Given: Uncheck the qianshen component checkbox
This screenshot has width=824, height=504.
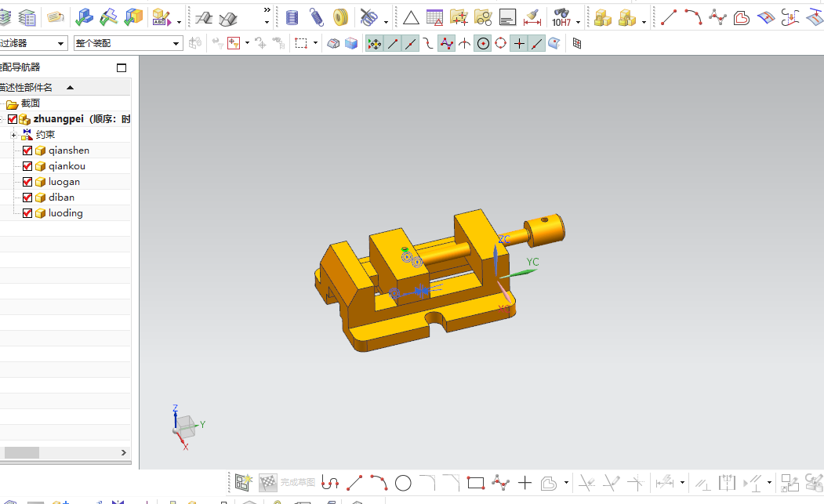Looking at the screenshot, I should [27, 150].
